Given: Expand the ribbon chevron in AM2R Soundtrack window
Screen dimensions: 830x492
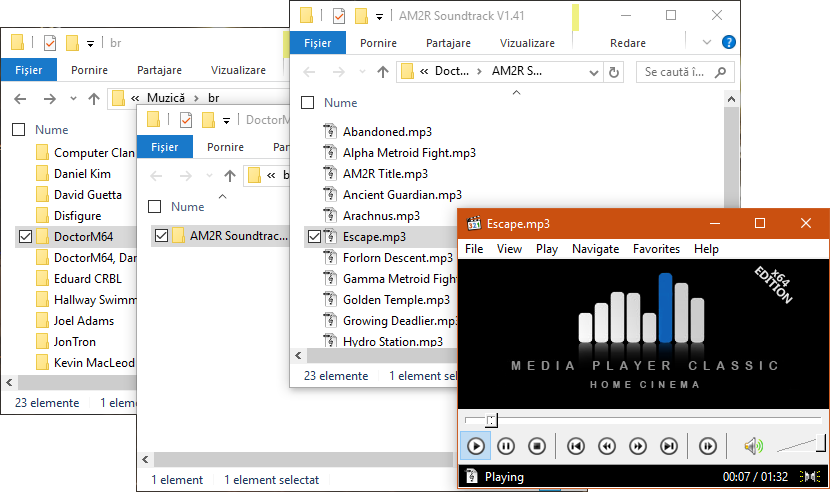Looking at the screenshot, I should (x=707, y=42).
